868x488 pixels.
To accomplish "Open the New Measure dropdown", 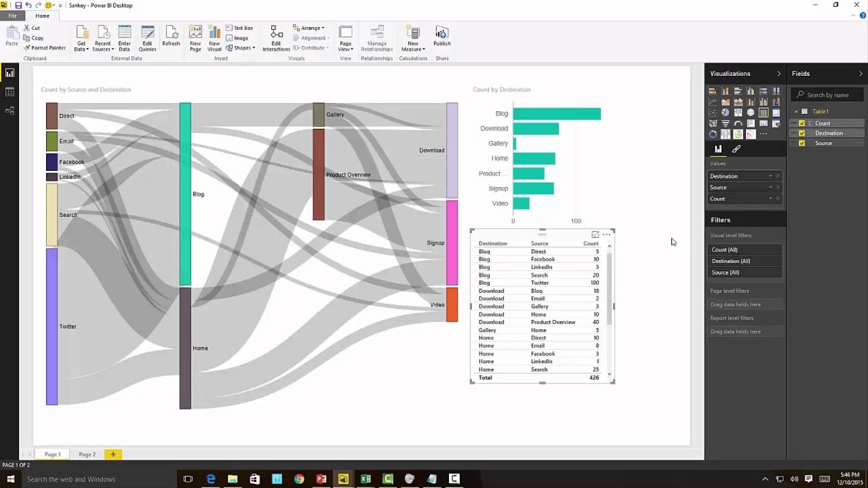I will (x=413, y=38).
